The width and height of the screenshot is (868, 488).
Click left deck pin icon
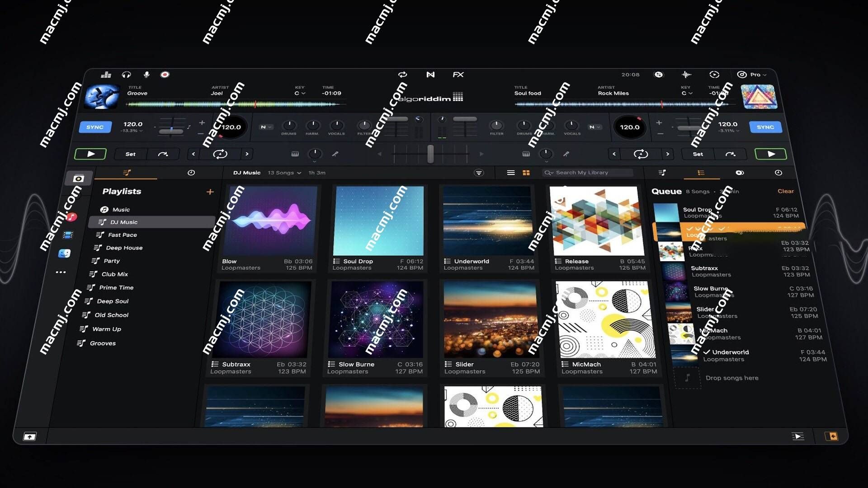coord(335,154)
